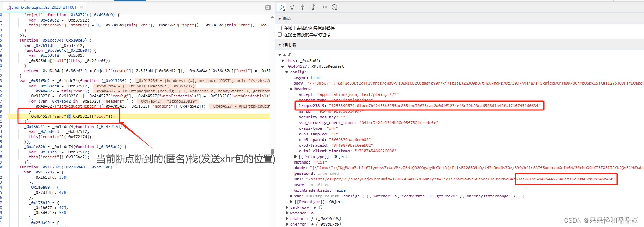Screen dimensions: 644x227
Task: Click the url: queryFpjcxx value
Action: (461, 179)
